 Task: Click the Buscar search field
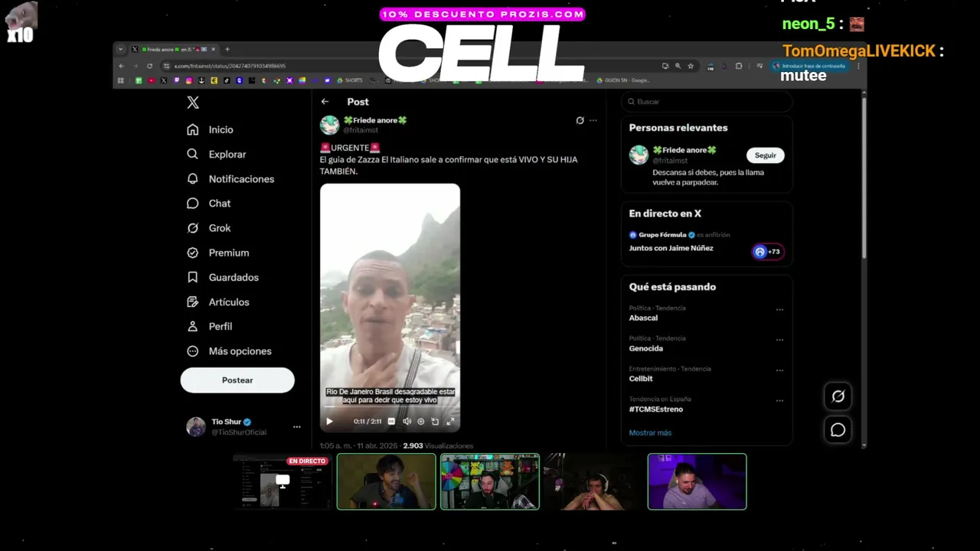pyautogui.click(x=706, y=101)
